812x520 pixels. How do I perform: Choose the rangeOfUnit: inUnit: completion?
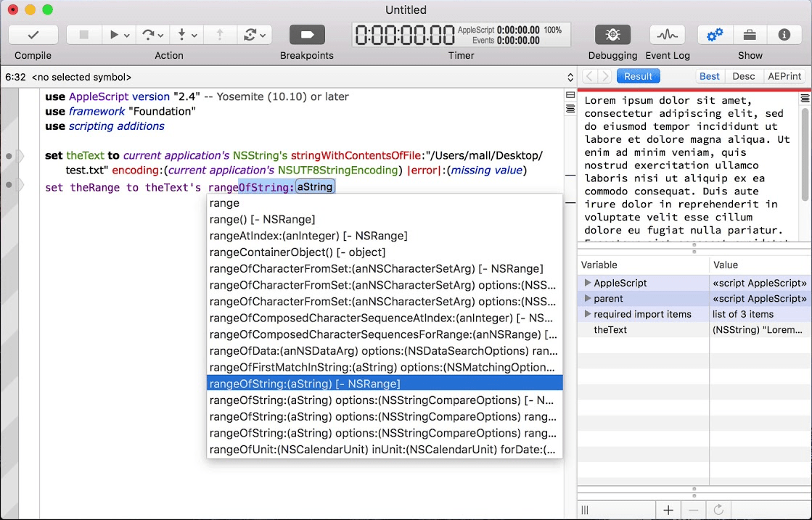tap(385, 450)
